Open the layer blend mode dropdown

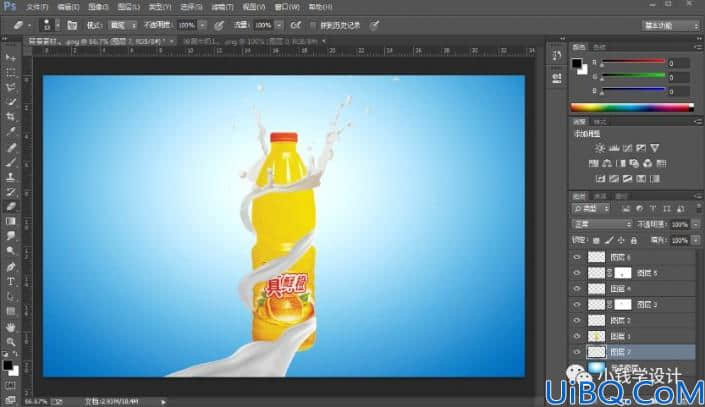click(602, 224)
